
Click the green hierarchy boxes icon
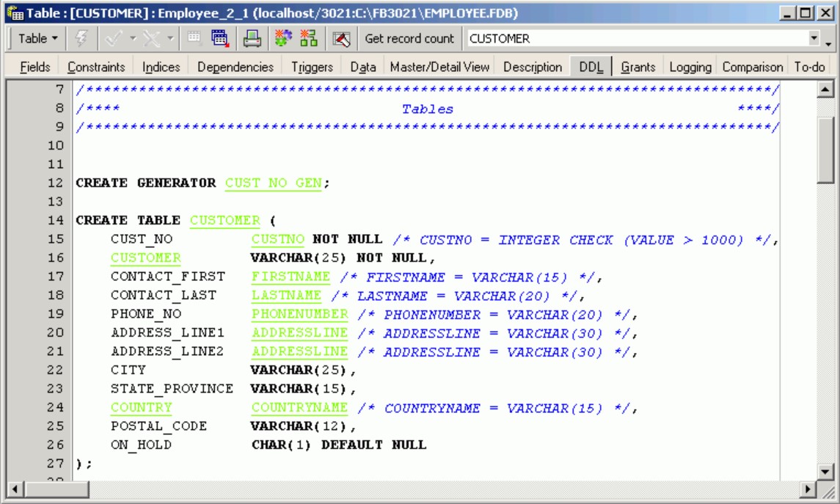(x=308, y=38)
